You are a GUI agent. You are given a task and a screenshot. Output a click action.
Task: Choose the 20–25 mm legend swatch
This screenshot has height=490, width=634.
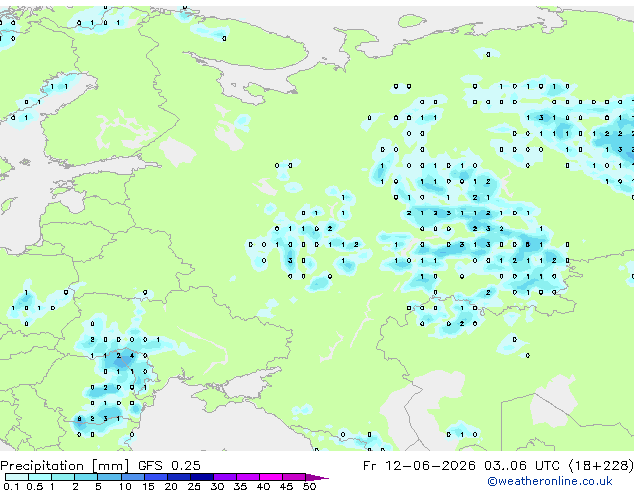click(x=178, y=477)
